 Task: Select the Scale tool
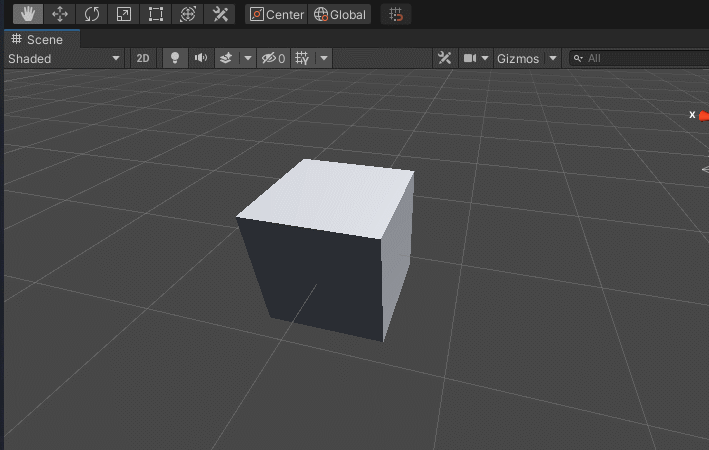pyautogui.click(x=123, y=14)
